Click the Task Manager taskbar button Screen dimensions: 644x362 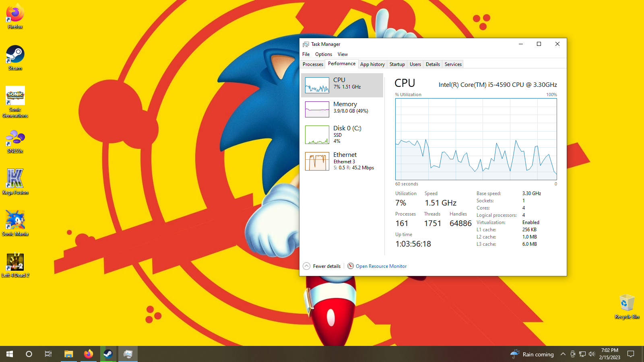click(128, 354)
